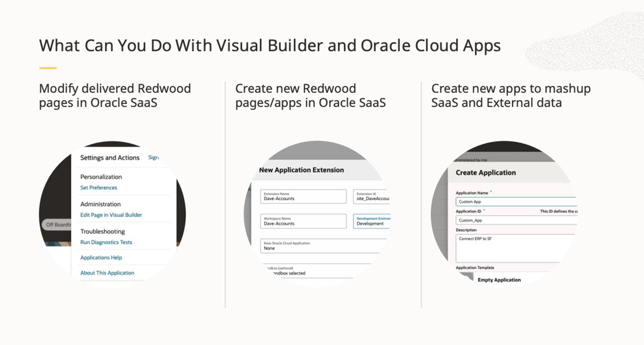
Task: Click the slide title heading text
Action: [270, 46]
